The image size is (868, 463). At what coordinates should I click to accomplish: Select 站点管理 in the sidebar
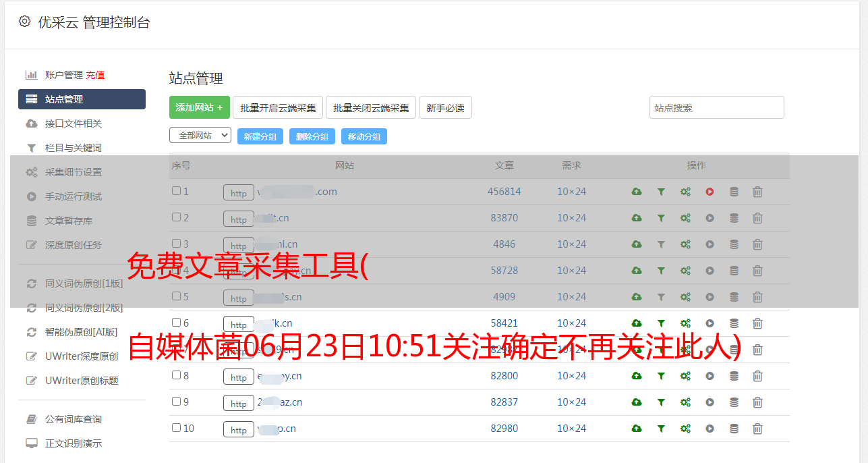[x=82, y=99]
